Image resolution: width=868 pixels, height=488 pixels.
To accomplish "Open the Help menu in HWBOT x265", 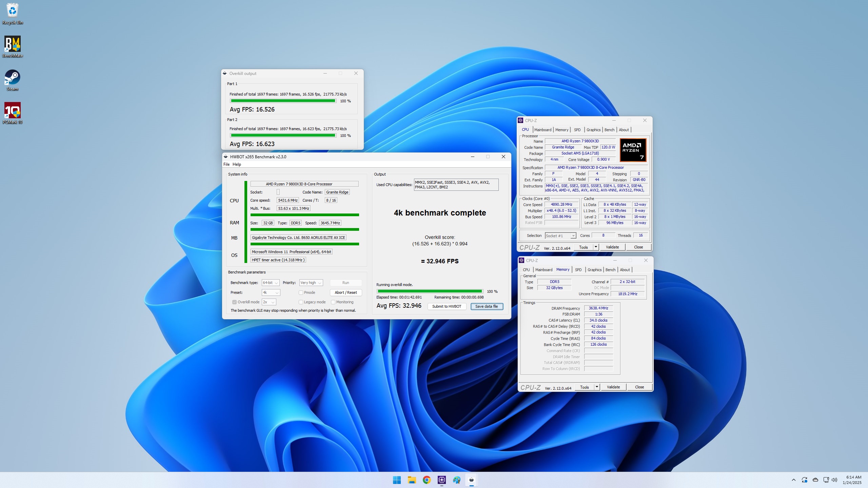I will (x=237, y=164).
